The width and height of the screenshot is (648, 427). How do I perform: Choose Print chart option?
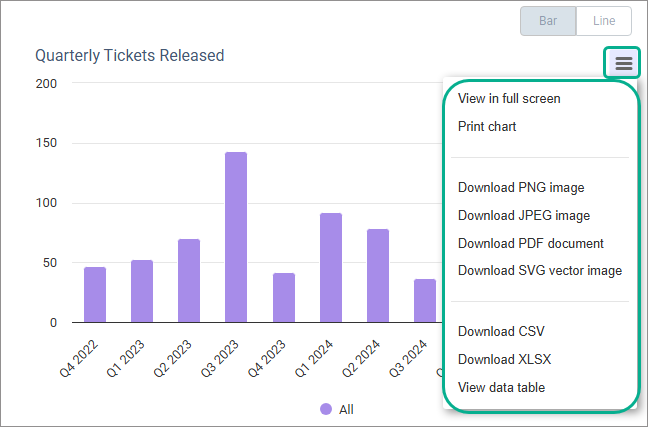point(487,127)
